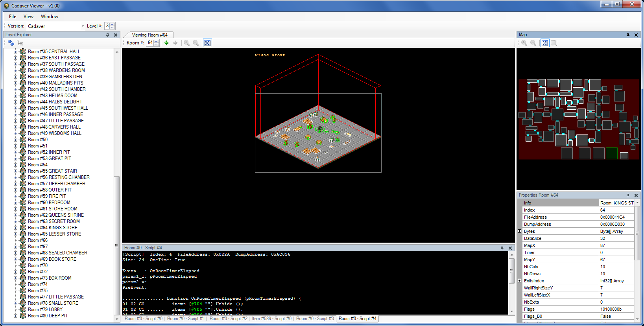Viewport: 644px width, 326px height.
Task: Open the Version dropdown showing Cadaver
Action: point(56,26)
